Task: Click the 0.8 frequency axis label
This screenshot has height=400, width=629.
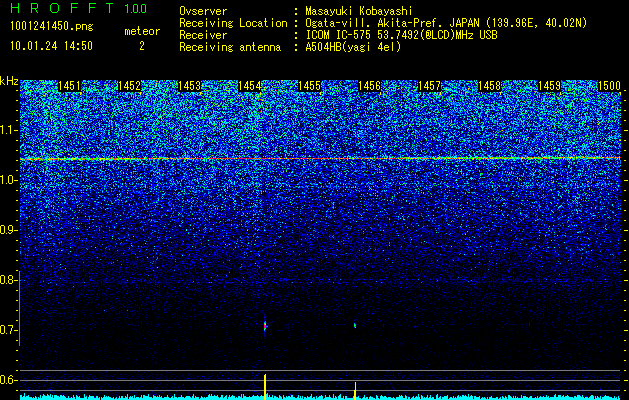Action: pyautogui.click(x=8, y=280)
